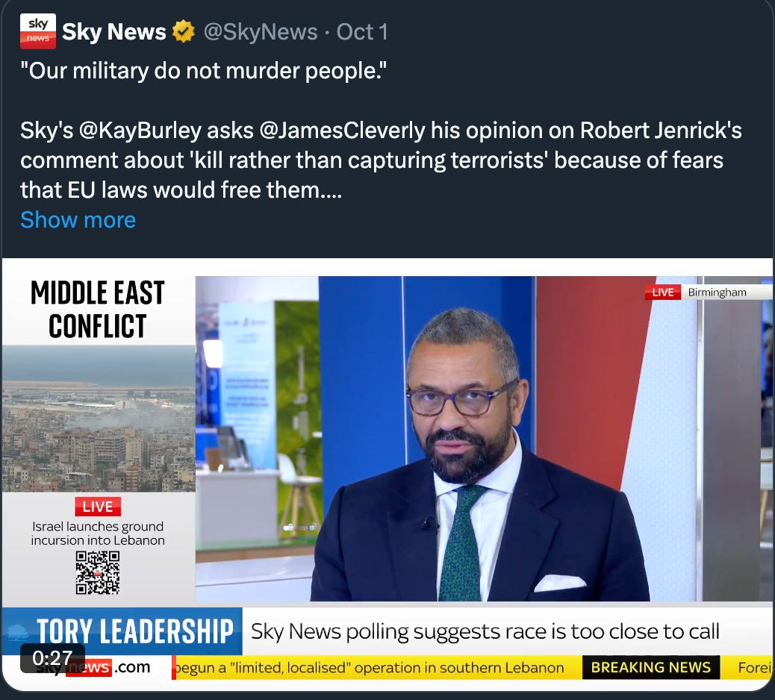Image resolution: width=775 pixels, height=700 pixels.
Task: Click the Lebanon skyline live feed image
Action: (x=99, y=418)
